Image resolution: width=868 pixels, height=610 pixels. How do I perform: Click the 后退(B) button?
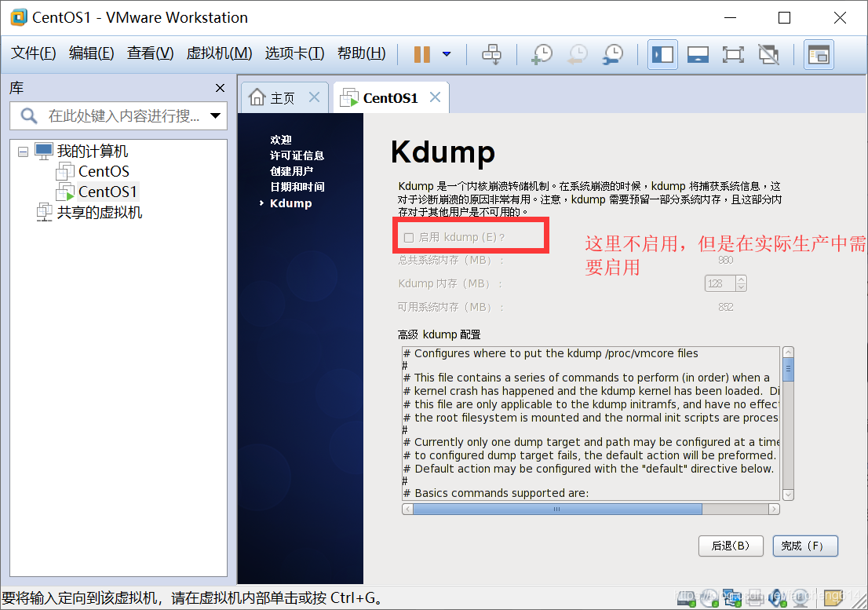coord(730,546)
